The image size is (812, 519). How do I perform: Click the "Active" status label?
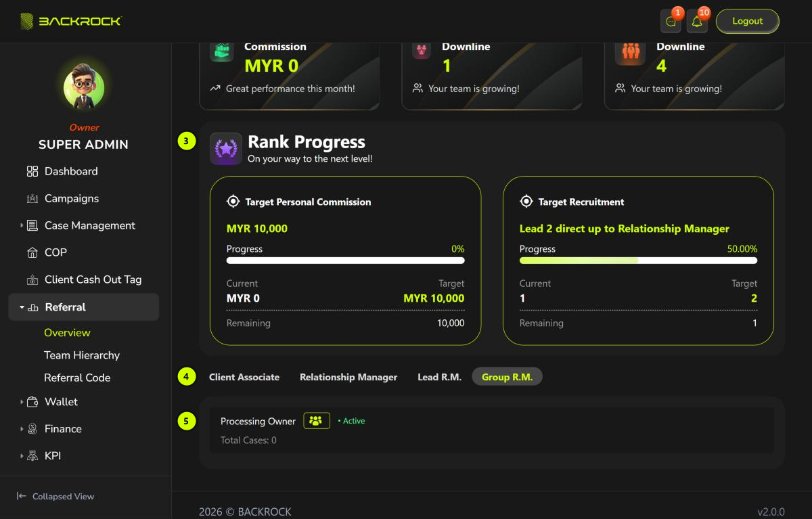point(351,421)
